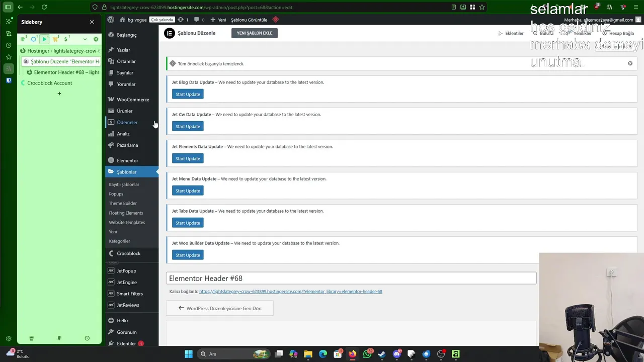Screen dimensions: 644x362
Task: Switch to the dollar sign Sidebery panel
Action: pos(67,39)
